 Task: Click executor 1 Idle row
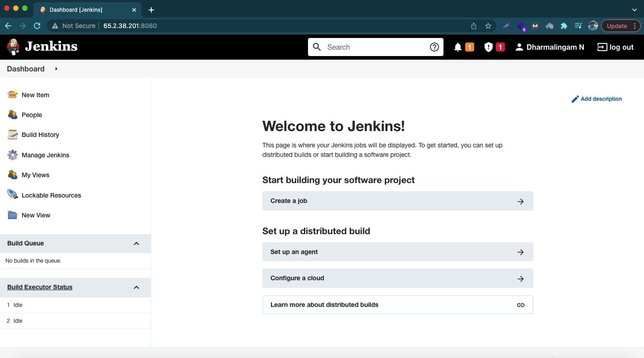point(75,305)
